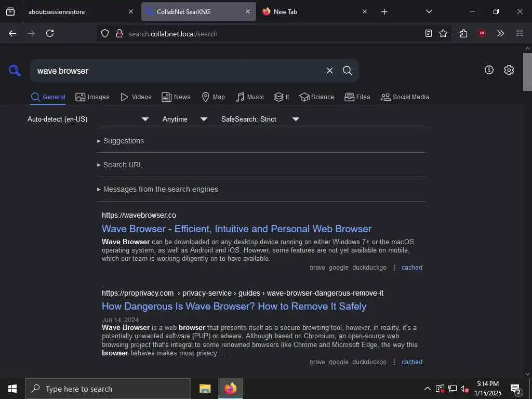
Task: Open cached link for proprivacy.com result
Action: coord(412,362)
